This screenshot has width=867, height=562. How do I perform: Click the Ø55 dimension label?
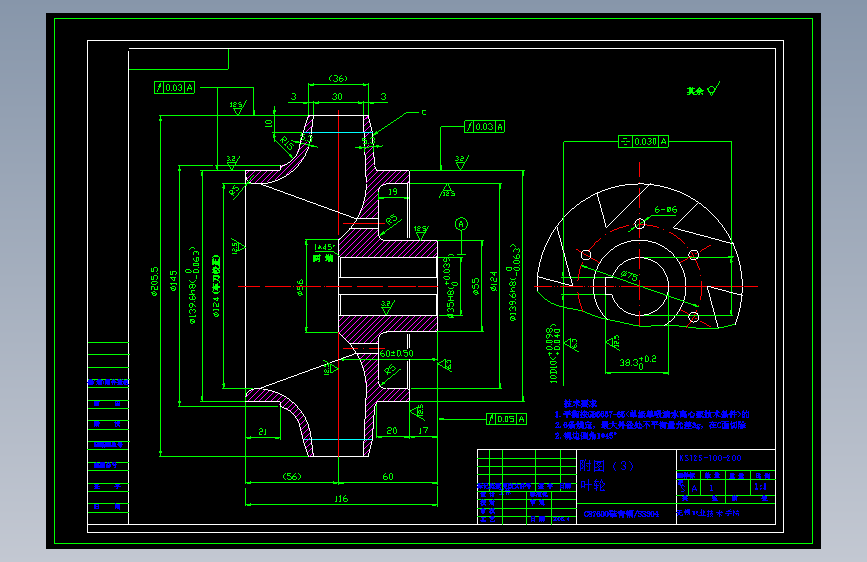coord(476,287)
